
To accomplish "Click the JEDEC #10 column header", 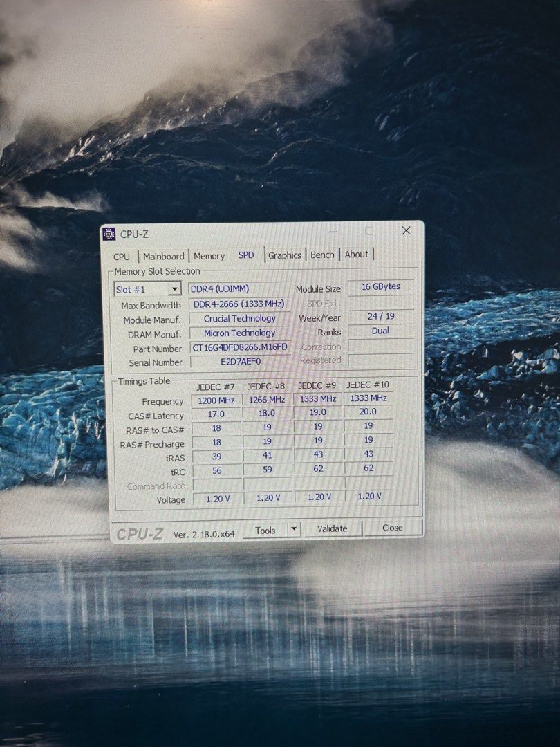I will click(x=368, y=385).
